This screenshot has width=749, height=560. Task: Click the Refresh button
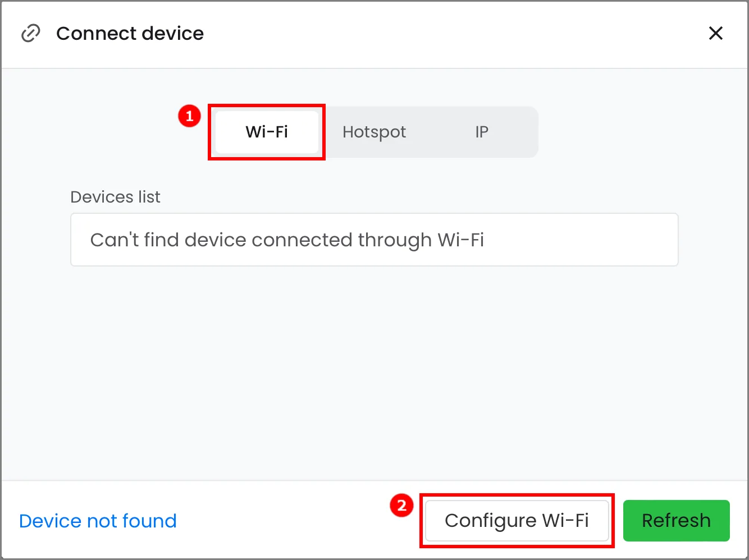(676, 521)
